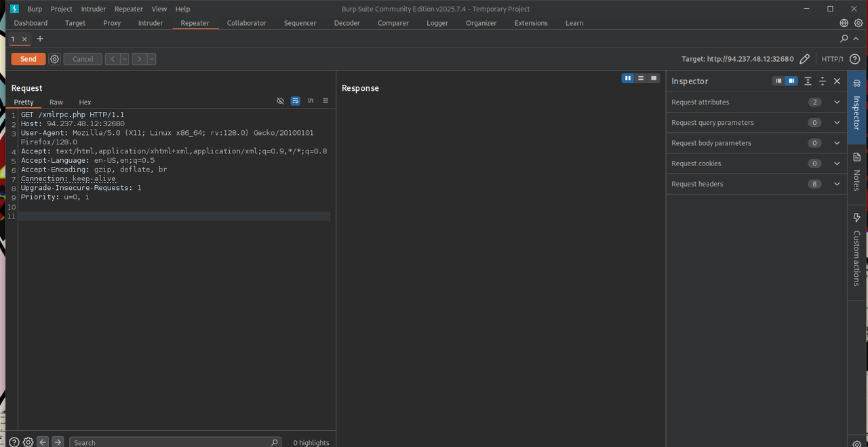Click the GET /xmlrpc.php request line
This screenshot has width=868, height=447.
(73, 115)
